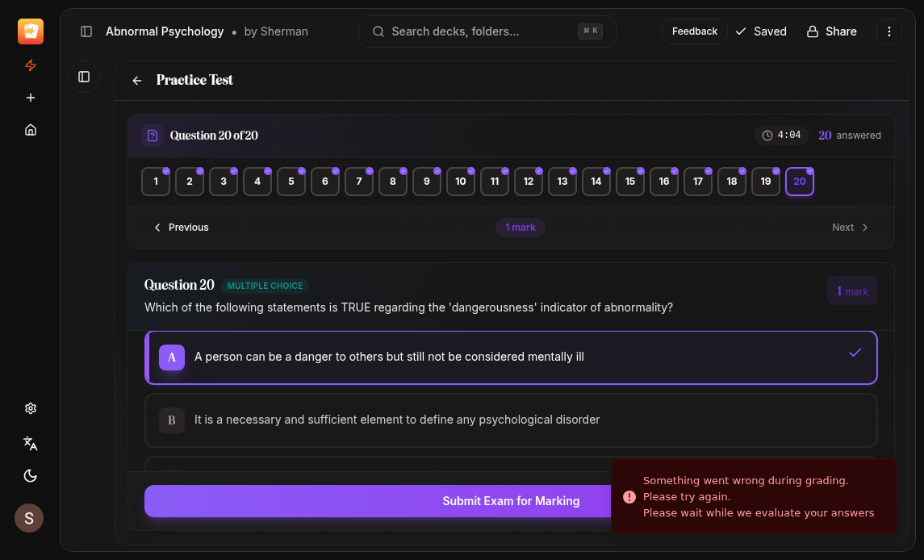Open the lightning bolt quick actions icon

click(x=31, y=65)
